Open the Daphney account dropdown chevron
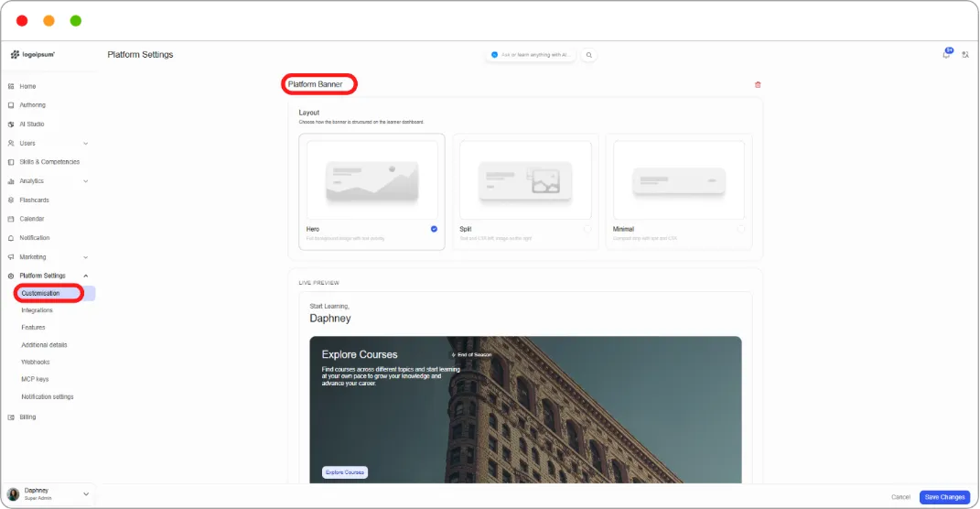Viewport: 980px width, 509px height. point(86,494)
